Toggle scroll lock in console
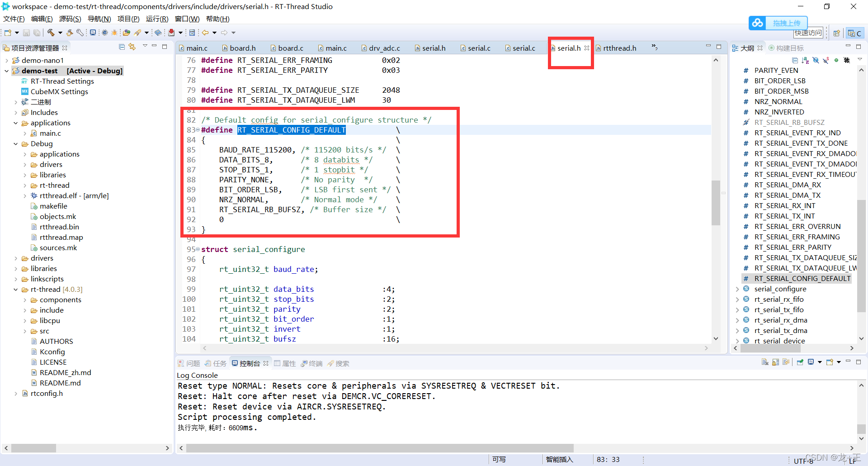 (x=776, y=362)
